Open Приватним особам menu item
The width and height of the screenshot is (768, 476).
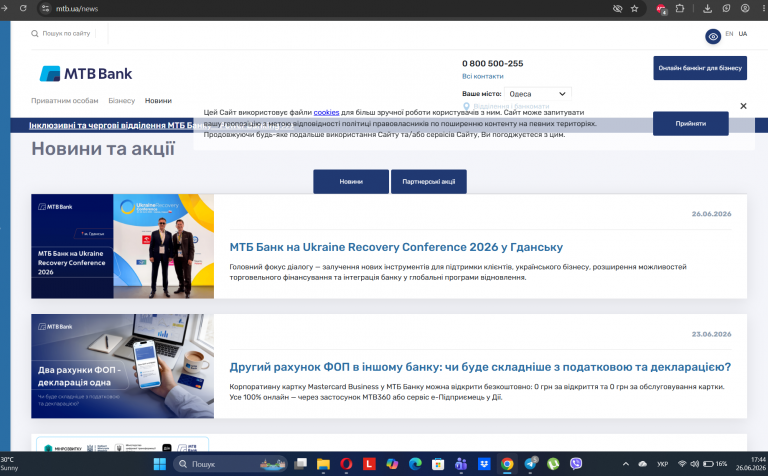(x=65, y=100)
